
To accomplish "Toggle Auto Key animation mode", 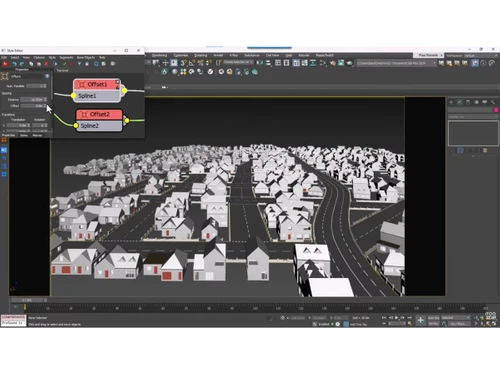I will pos(433,318).
